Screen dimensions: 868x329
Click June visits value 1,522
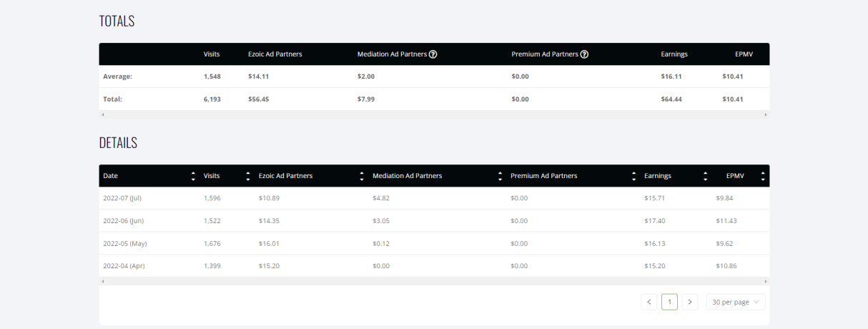(x=212, y=221)
